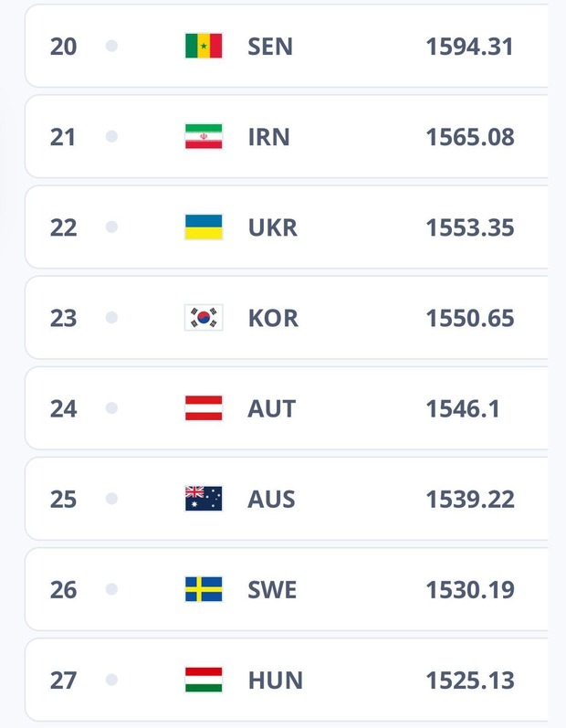
Task: Open the HUN ranking row at 27
Action: (287, 680)
